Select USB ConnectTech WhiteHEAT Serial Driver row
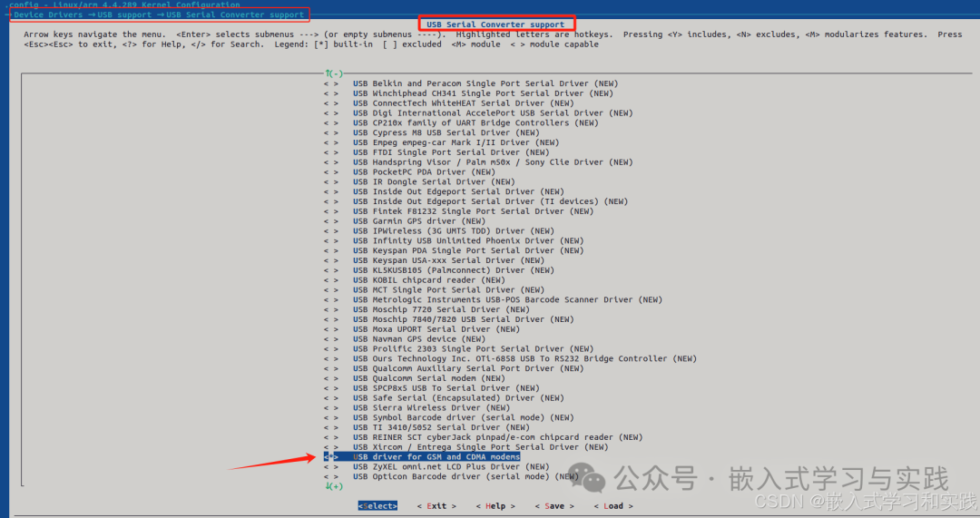Screen dimensions: 980x518 click(x=449, y=103)
